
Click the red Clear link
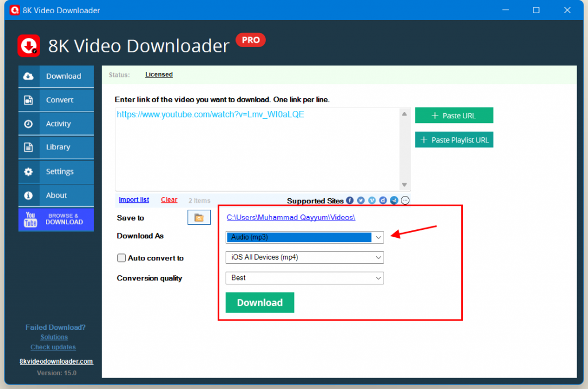[x=169, y=200]
